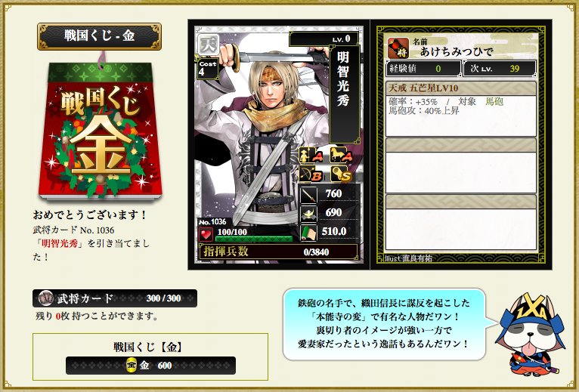579x392 pixels.
Task: Click the 金 600 draw button
Action: (150, 366)
